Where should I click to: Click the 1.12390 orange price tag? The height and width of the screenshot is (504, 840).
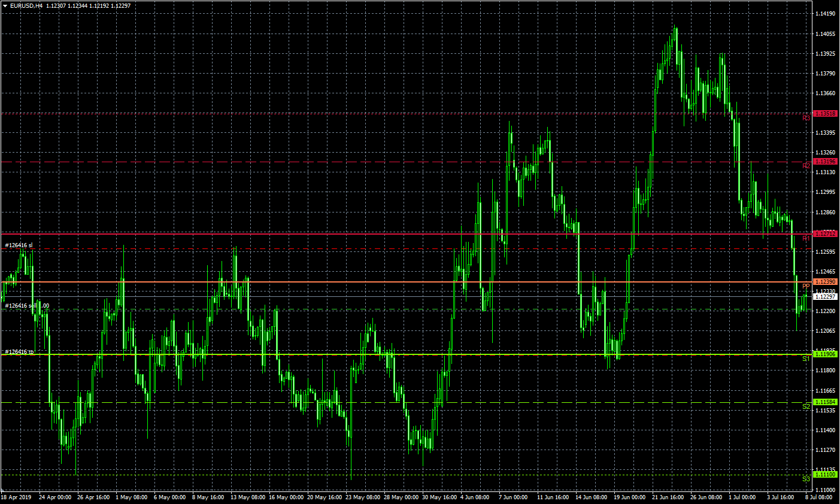tap(826, 282)
